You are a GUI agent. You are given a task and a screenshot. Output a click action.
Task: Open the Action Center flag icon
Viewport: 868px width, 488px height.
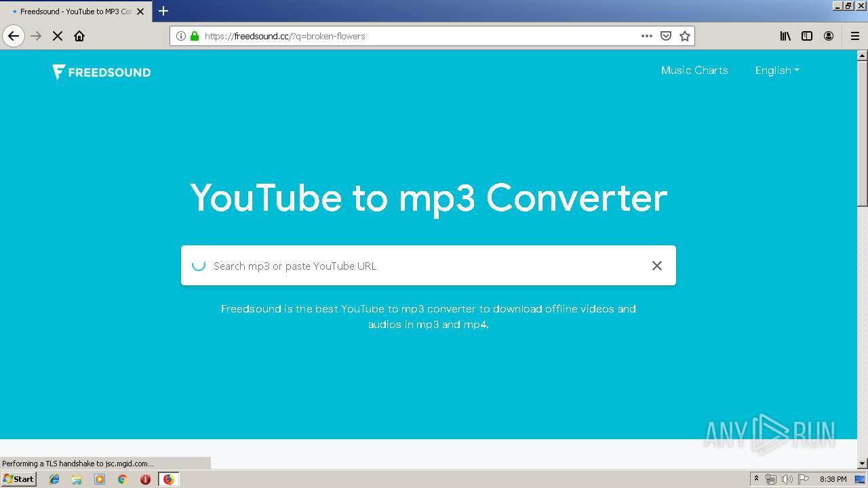[804, 479]
